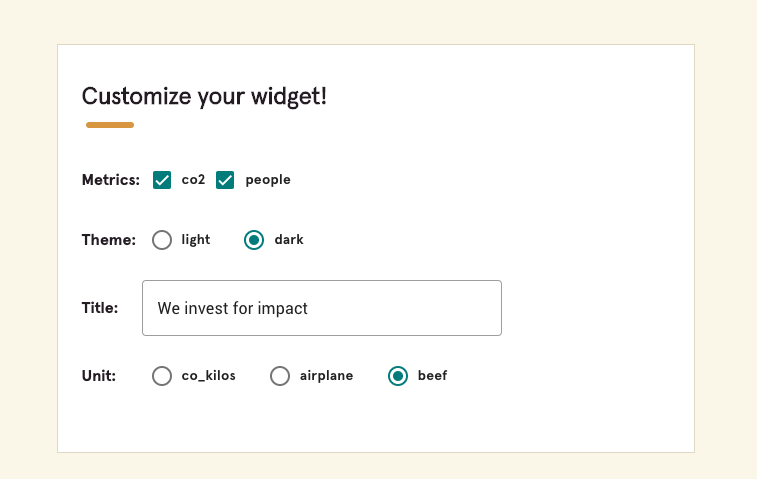757x479 pixels.
Task: Choose the co_kilos unit radio circle
Action: click(x=162, y=376)
